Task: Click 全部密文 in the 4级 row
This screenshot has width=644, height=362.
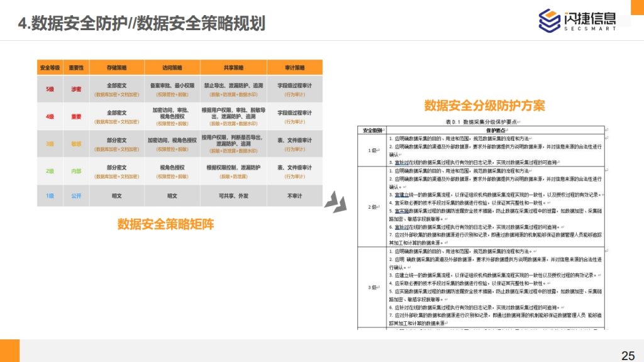Action: tap(116, 113)
